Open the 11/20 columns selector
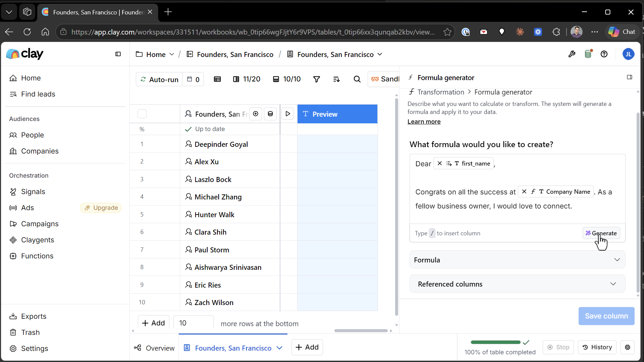Image resolution: width=644 pixels, height=362 pixels. click(x=247, y=79)
